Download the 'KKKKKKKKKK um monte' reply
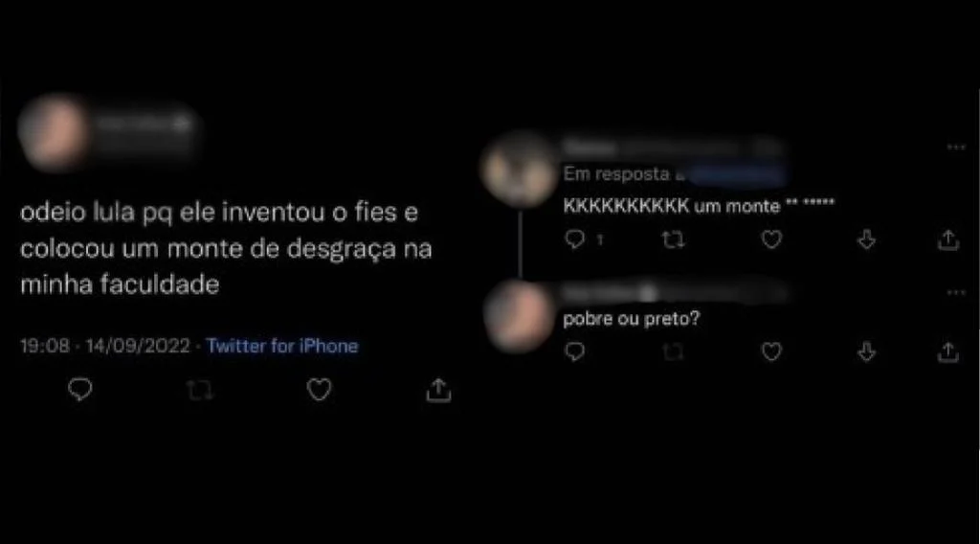The image size is (980, 544). (866, 239)
